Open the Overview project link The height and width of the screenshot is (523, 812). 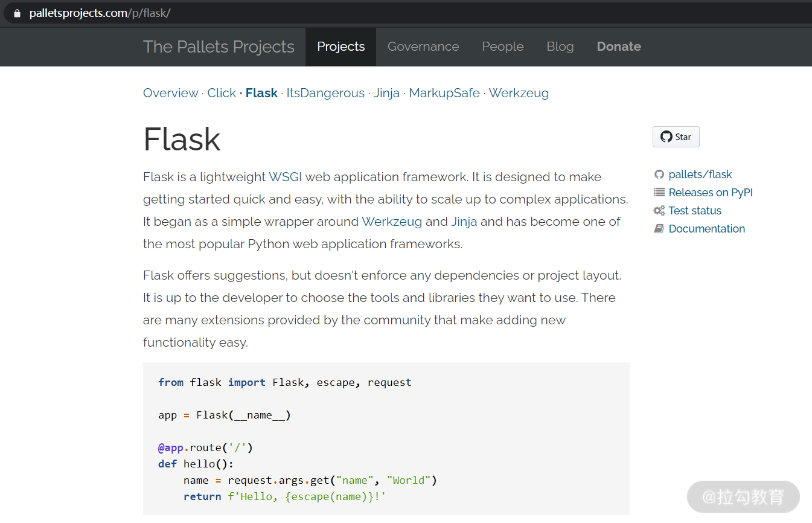171,93
